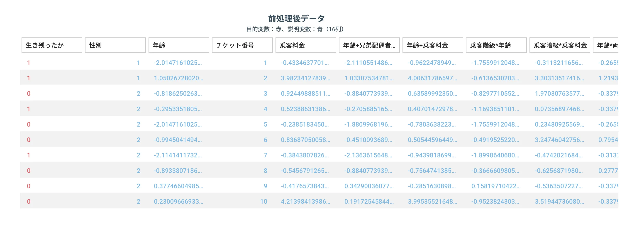Click age value 1.05026728020...
This screenshot has height=225, width=644.
[x=178, y=78]
